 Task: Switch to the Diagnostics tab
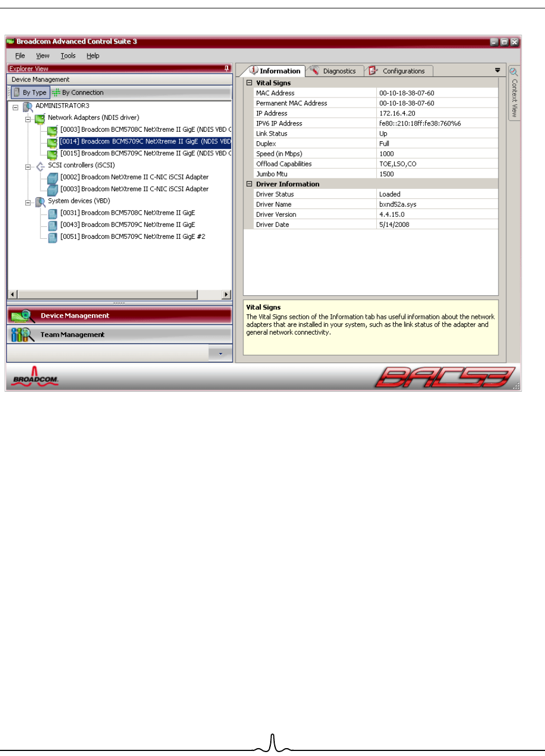tap(334, 71)
